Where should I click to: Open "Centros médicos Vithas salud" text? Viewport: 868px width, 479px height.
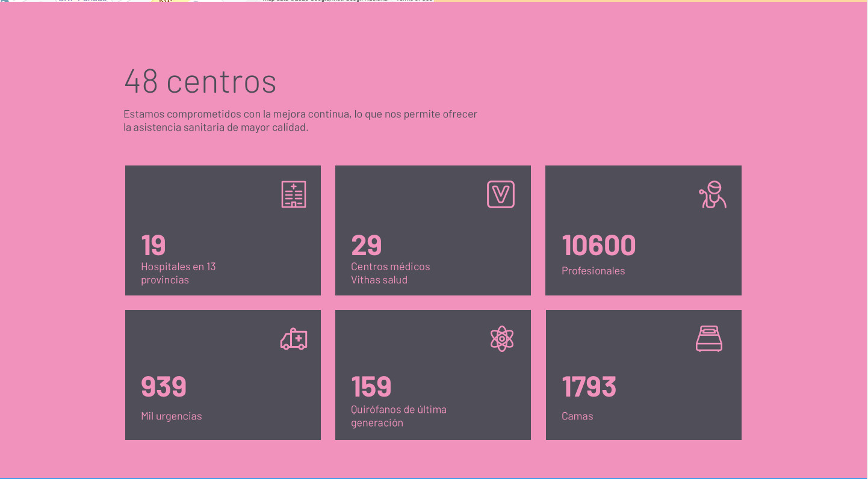click(390, 273)
